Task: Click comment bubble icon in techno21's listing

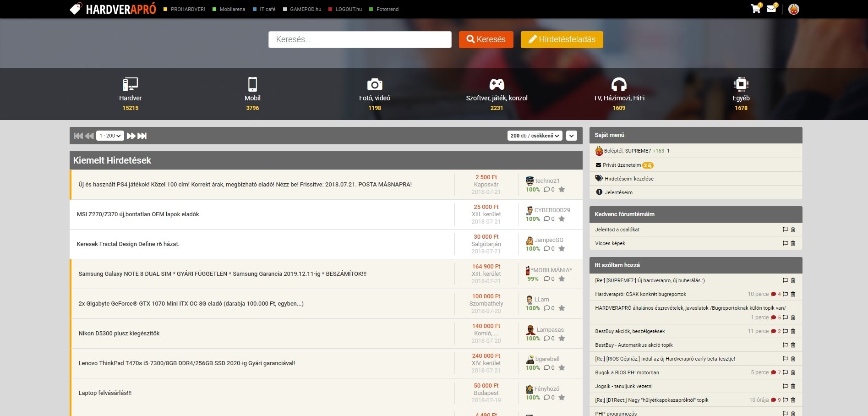Action: (x=546, y=189)
